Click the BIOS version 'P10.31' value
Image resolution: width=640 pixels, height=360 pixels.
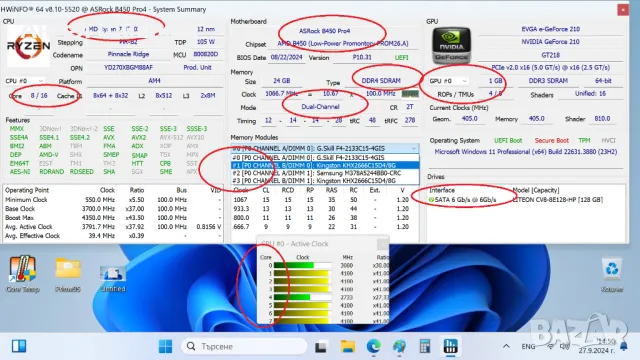pos(362,57)
